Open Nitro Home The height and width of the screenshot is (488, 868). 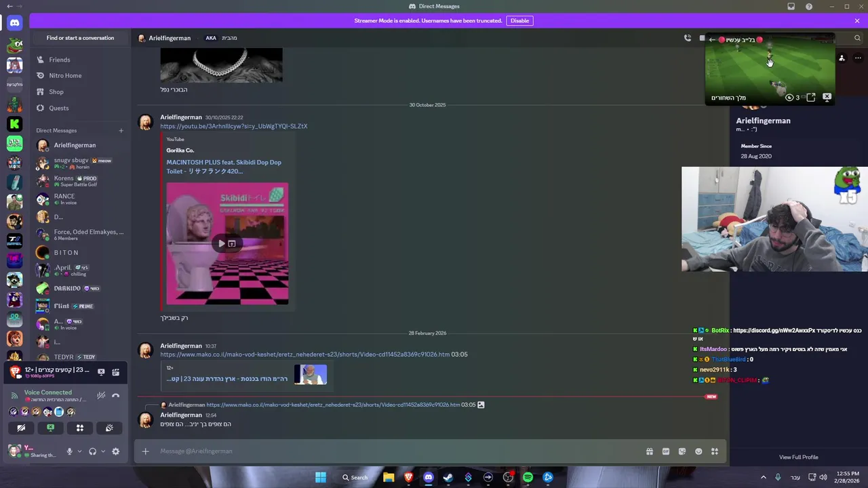click(x=80, y=76)
